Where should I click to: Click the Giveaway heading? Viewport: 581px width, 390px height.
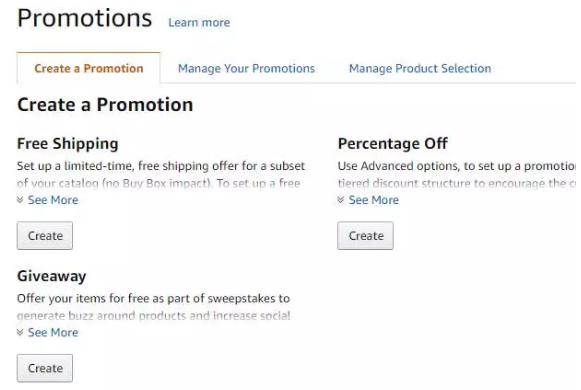click(x=52, y=277)
